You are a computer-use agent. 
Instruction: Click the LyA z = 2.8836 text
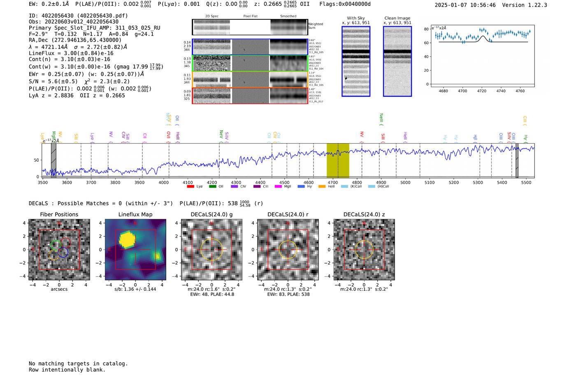pyautogui.click(x=51, y=95)
